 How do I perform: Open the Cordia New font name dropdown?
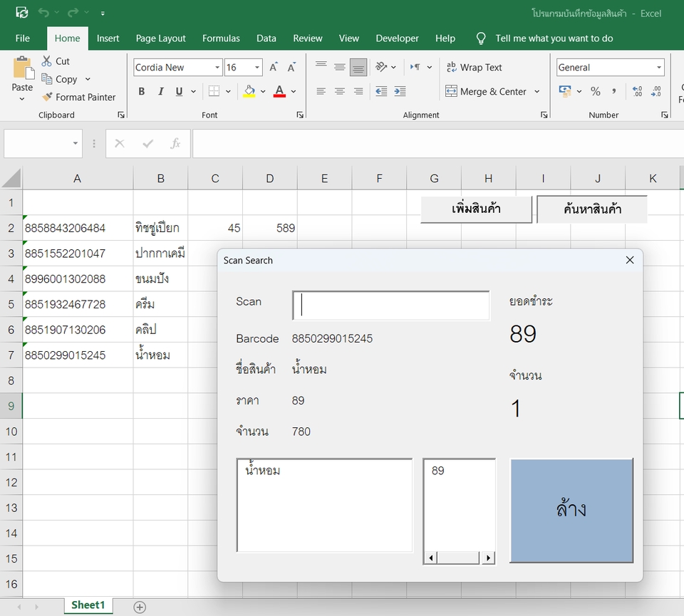[219, 67]
